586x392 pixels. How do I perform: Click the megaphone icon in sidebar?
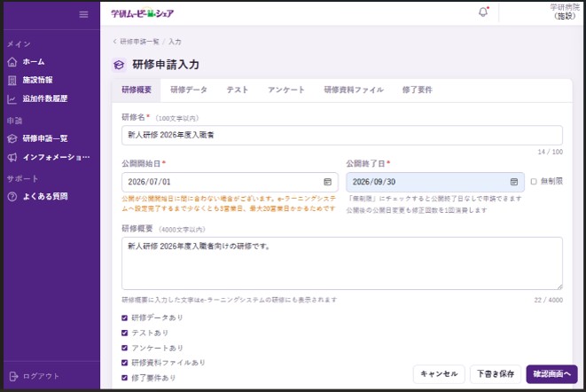tap(12, 158)
